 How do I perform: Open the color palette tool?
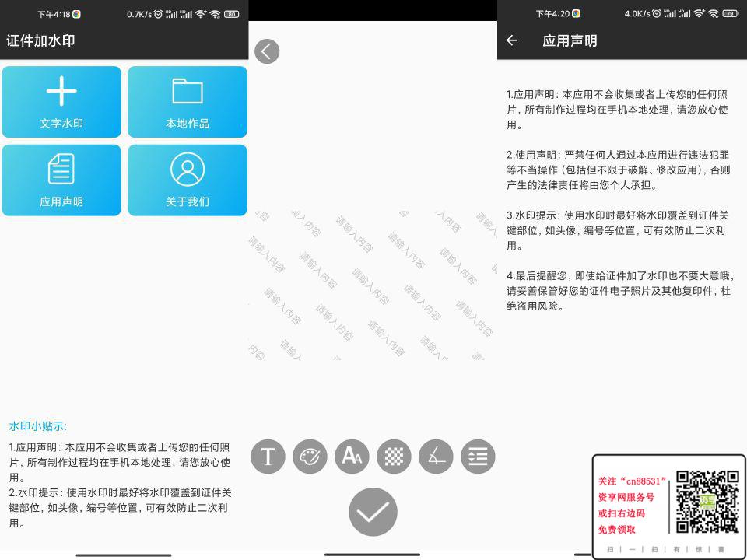pos(310,457)
